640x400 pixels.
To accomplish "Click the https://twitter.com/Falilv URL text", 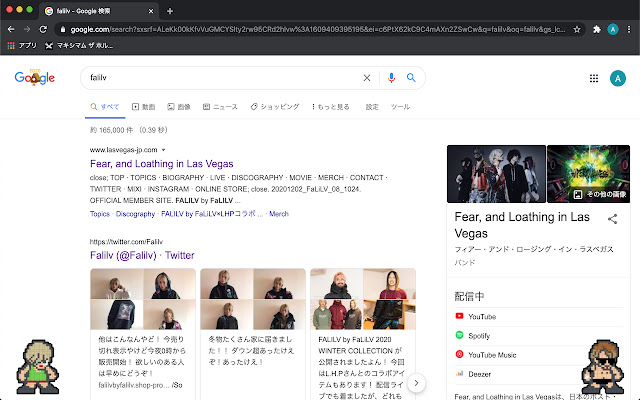I will (126, 242).
